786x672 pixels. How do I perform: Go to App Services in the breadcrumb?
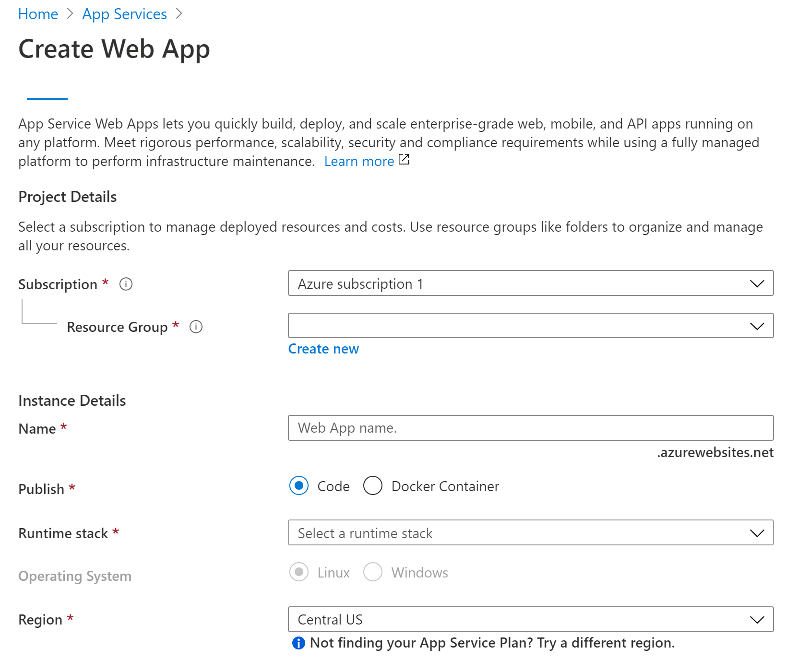124,14
